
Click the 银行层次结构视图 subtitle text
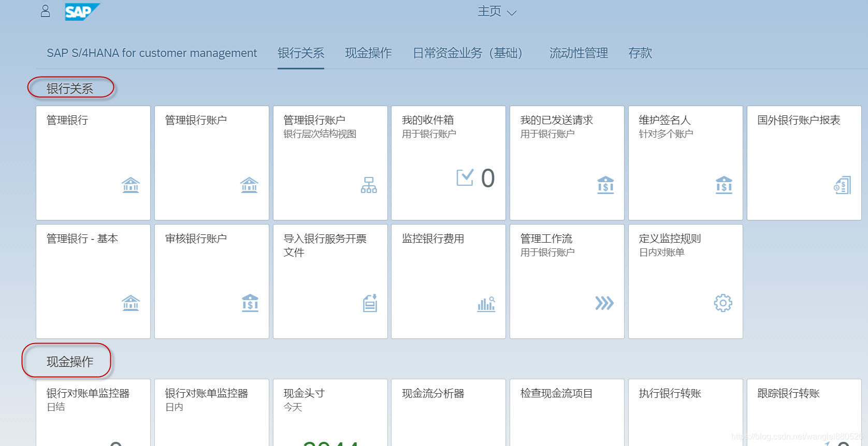(x=320, y=134)
